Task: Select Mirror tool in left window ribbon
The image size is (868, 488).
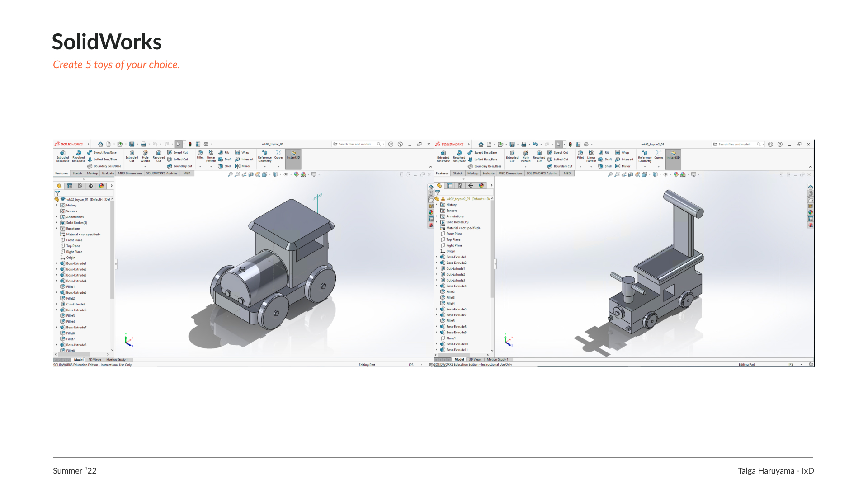Action: [243, 166]
